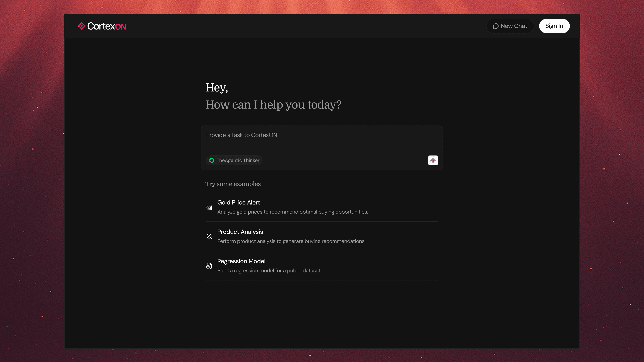Screen dimensions: 644x362
Task: Select the Product Analysis example
Action: 322,236
